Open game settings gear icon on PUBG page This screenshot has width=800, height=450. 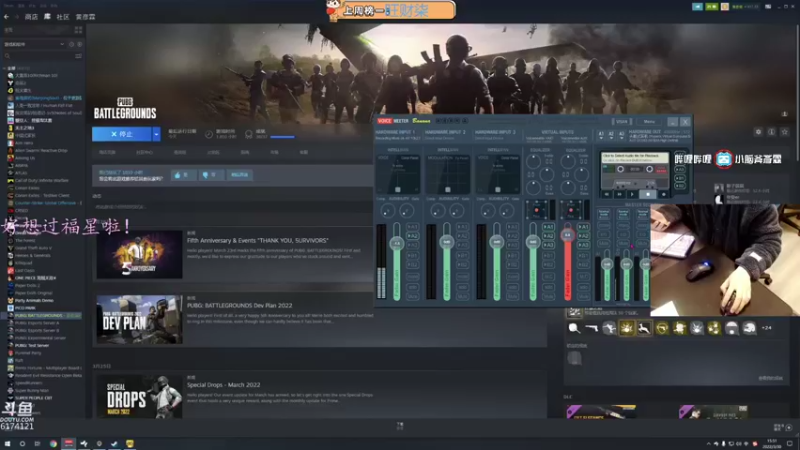(x=758, y=132)
